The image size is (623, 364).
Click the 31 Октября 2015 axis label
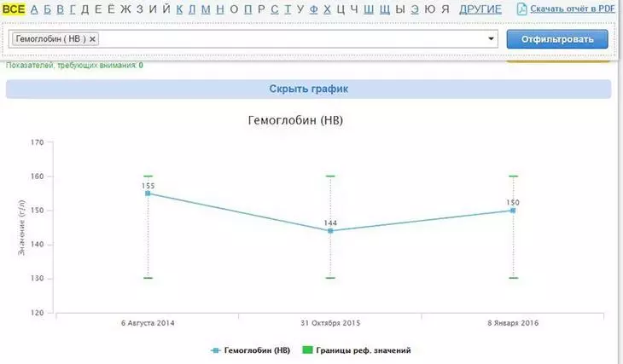330,323
